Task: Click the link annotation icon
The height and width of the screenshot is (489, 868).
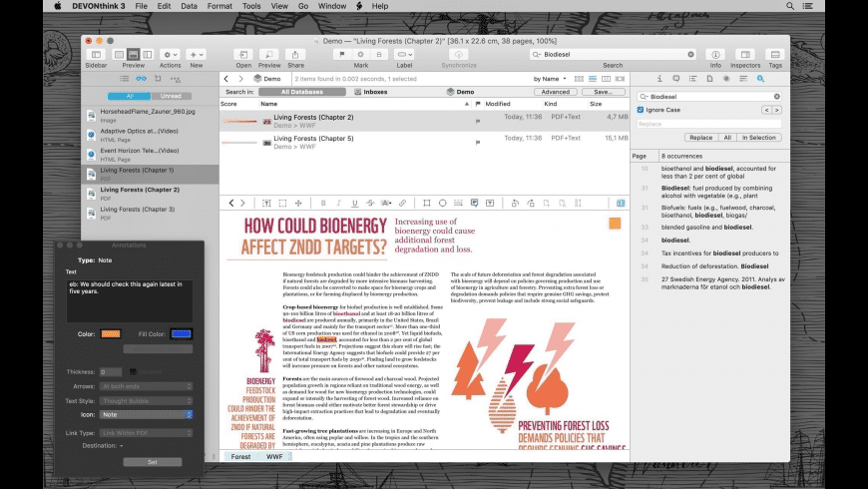Action: tap(402, 204)
